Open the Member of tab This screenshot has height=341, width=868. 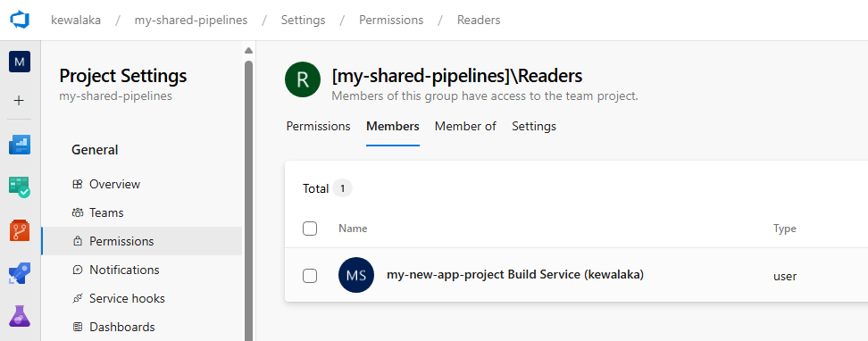(x=465, y=126)
